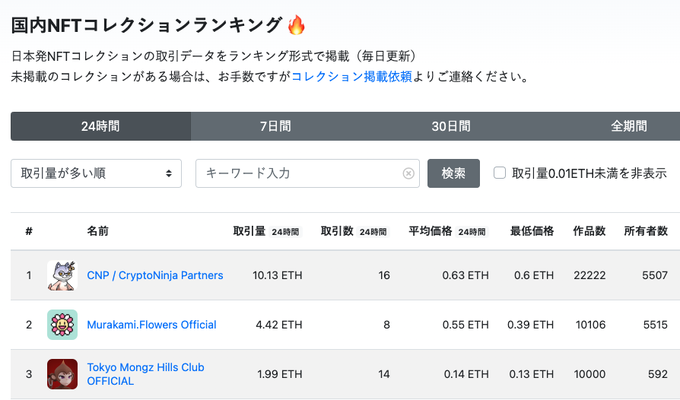Click the 取引数 column header
Image resolution: width=680 pixels, height=400 pixels.
tap(337, 231)
